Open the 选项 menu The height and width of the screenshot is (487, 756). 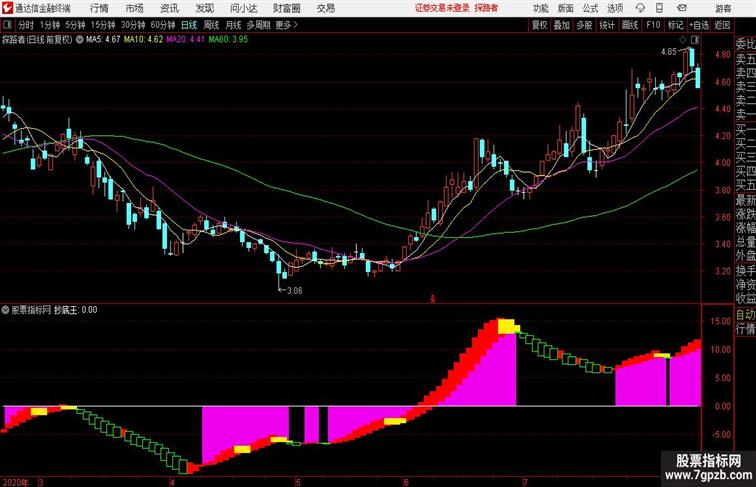tap(615, 8)
